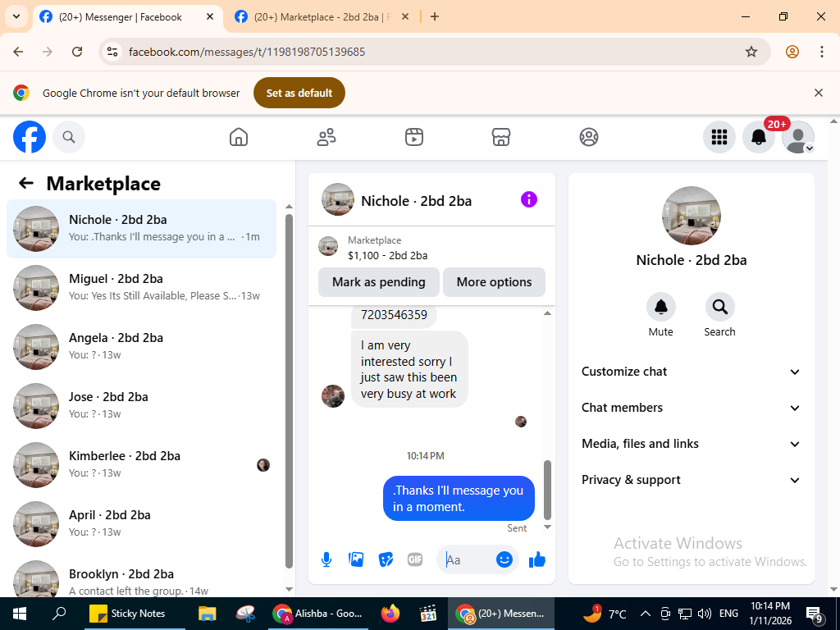Open the Facebook menu grid icon
840x630 pixels.
[719, 137]
